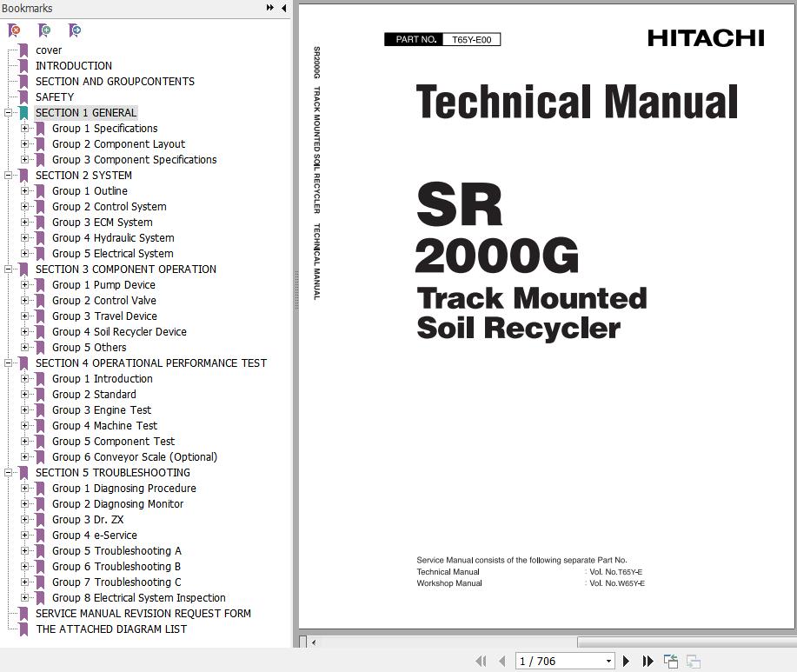
Task: Open Group 4 e-Service bookmark
Action: click(x=95, y=536)
